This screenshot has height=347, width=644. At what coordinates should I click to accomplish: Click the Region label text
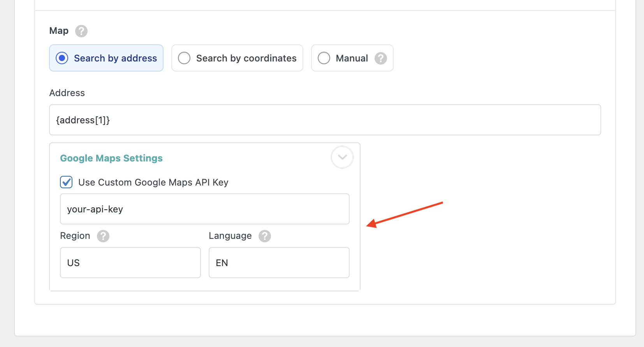[75, 236]
